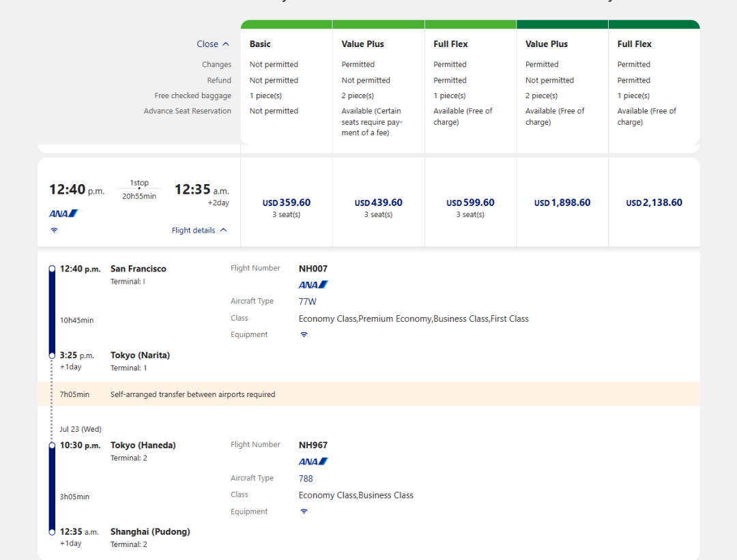Collapse the fare rules using the Close chevron
This screenshot has height=560, width=737.
(x=213, y=44)
